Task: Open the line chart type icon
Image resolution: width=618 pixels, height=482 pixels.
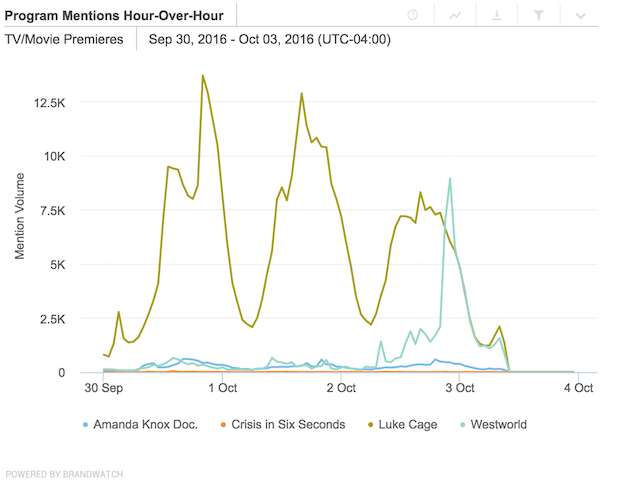Action: pos(455,16)
